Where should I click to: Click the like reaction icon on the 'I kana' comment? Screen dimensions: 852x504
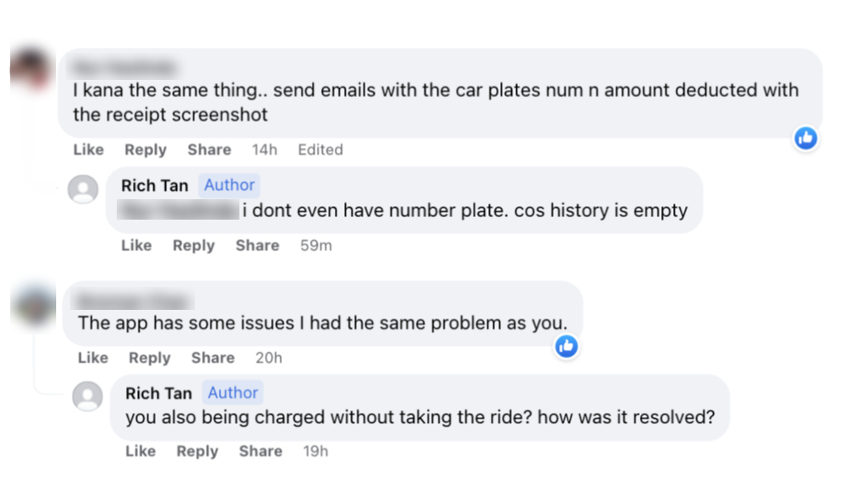coord(805,138)
